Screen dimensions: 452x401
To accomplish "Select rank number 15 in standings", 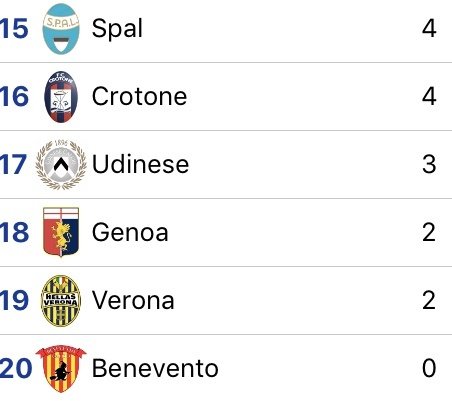I will 14,29.
